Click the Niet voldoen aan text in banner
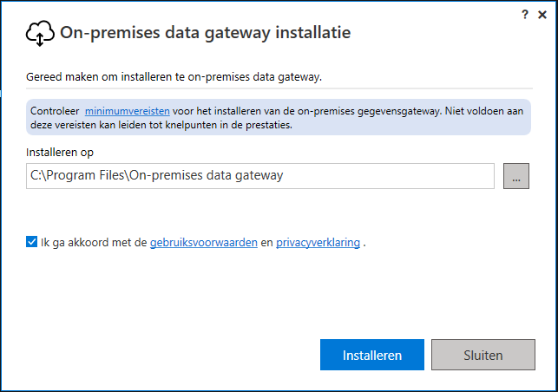 pos(484,111)
